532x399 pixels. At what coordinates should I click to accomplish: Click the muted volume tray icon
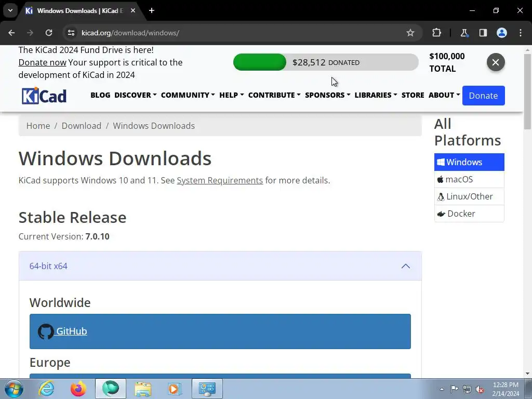pyautogui.click(x=480, y=389)
